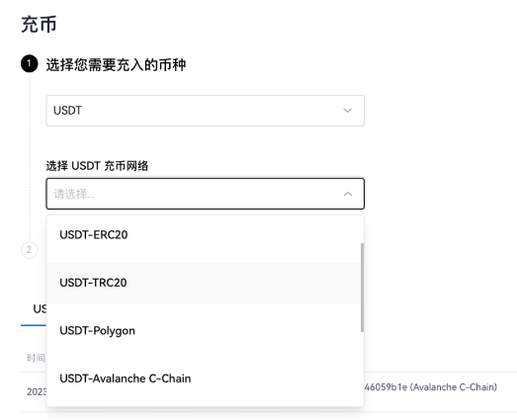The width and height of the screenshot is (517, 420).
Task: Collapse network list with up chevron
Action: pos(348,194)
